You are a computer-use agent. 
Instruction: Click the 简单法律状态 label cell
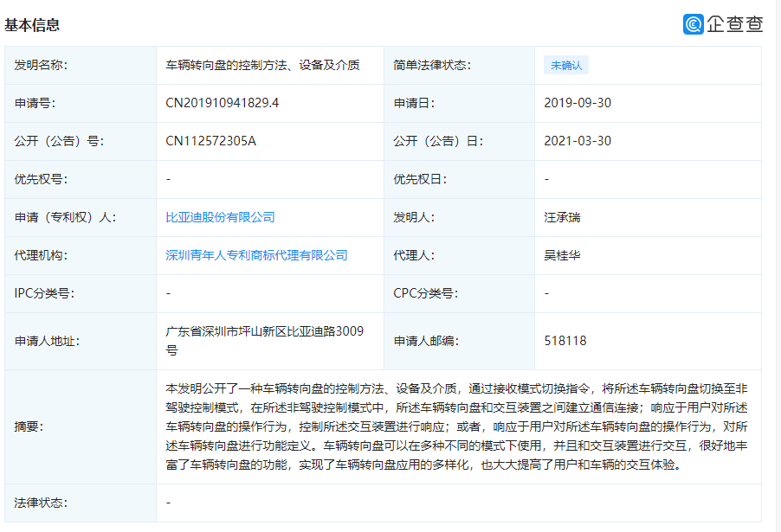click(x=459, y=65)
